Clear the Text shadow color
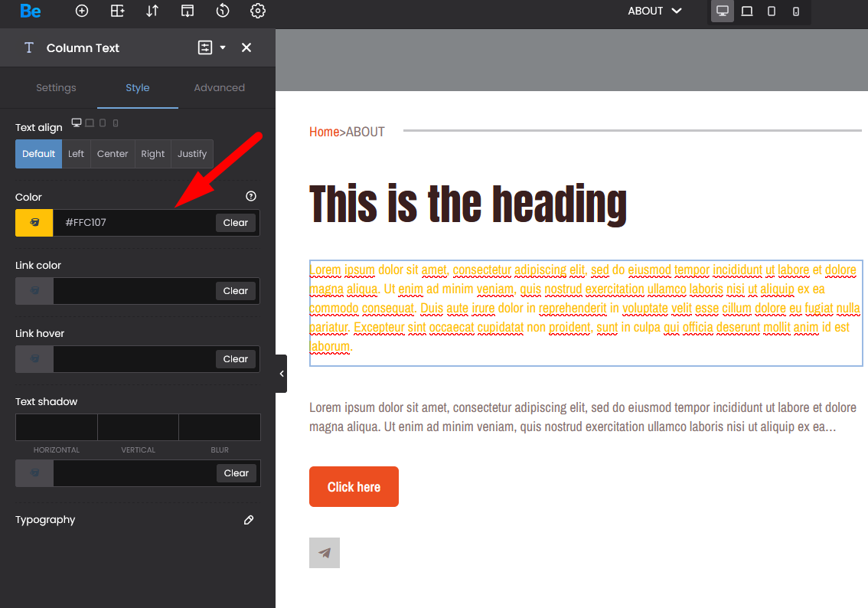 tap(237, 473)
